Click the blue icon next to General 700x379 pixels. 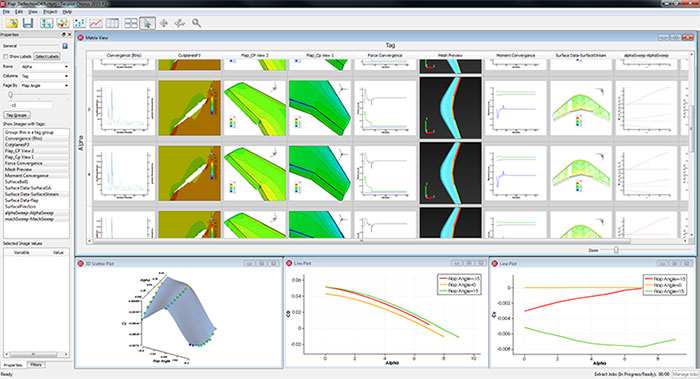[x=65, y=46]
